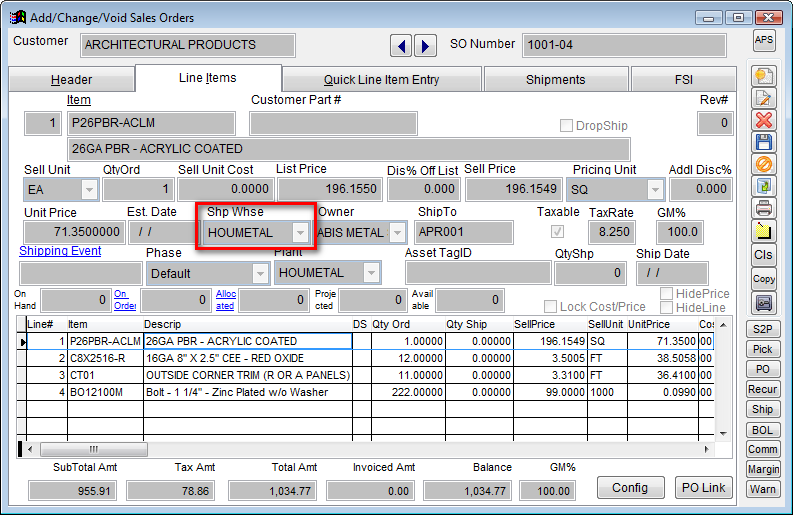Click the floppy disk save icon
The height and width of the screenshot is (515, 793).
pyautogui.click(x=764, y=142)
